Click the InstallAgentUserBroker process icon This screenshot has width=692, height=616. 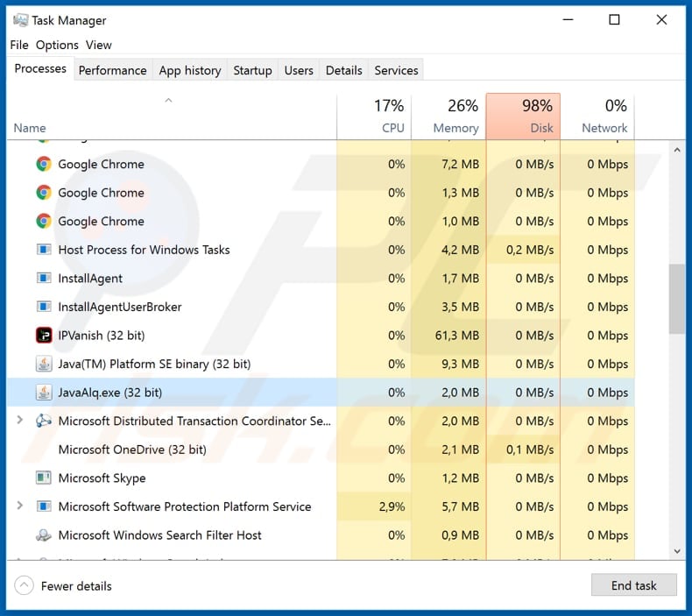pos(44,307)
